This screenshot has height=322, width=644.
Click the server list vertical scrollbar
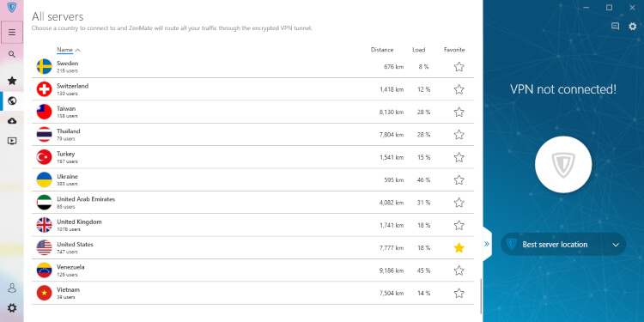tap(480, 295)
